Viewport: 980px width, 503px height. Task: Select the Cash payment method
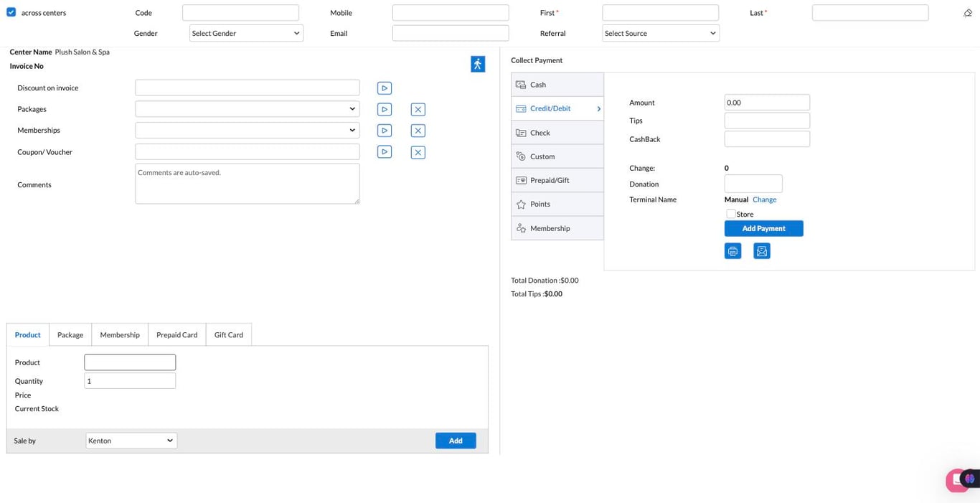[x=557, y=85]
